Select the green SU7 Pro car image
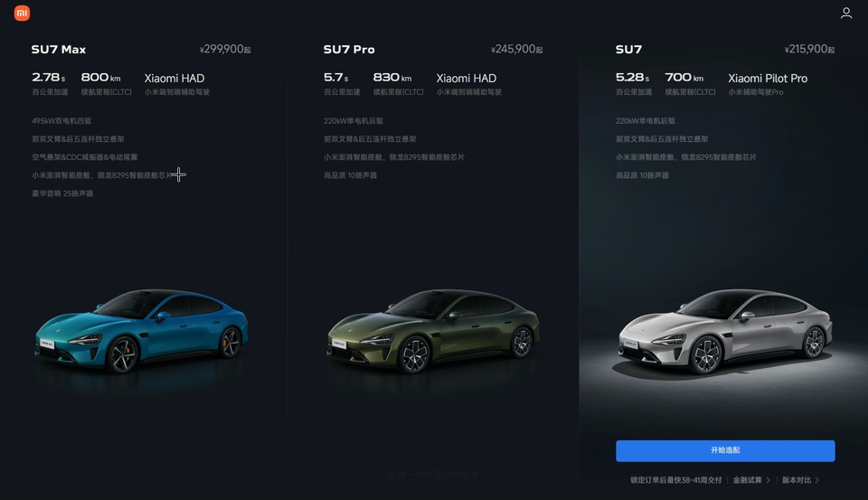This screenshot has height=500, width=868. point(433,331)
